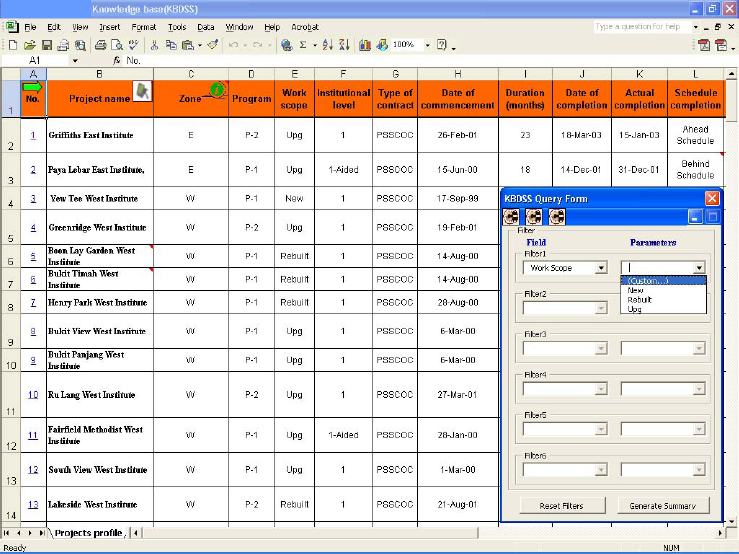Select (Custom...) in the parameters list
The height and width of the screenshot is (554, 739).
[663, 281]
